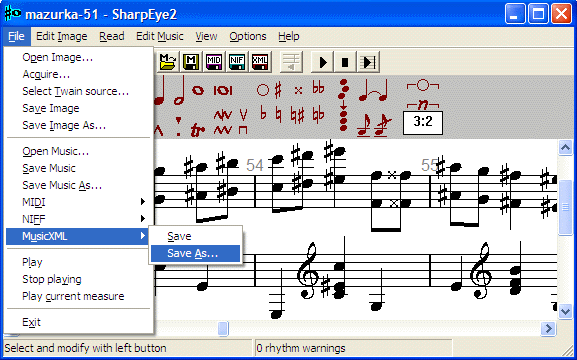577x360 pixels.
Task: Select the tuplet n bracket symbol
Action: pos(423,105)
